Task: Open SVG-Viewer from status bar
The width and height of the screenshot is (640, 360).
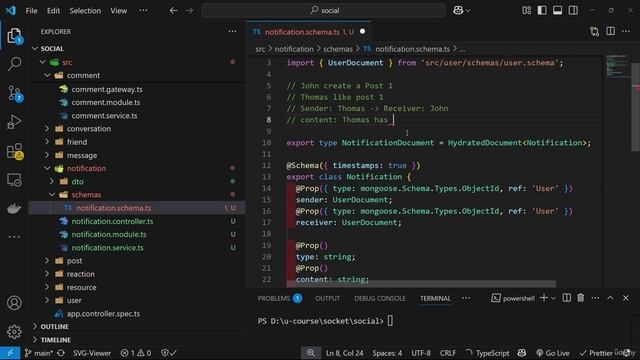Action: point(92,353)
